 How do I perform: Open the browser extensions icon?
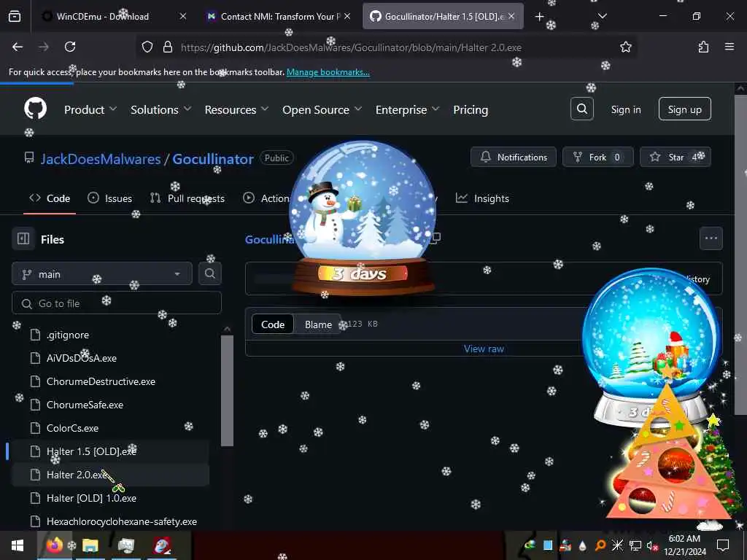pos(703,47)
